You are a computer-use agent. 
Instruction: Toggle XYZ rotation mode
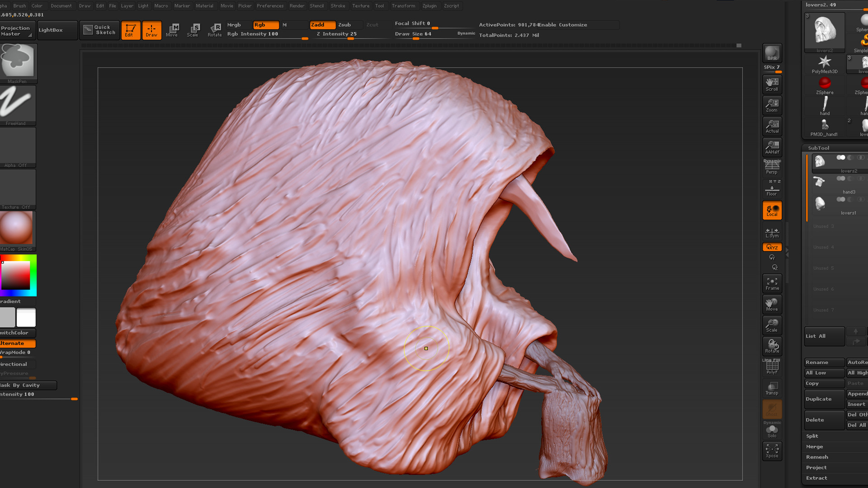coord(772,247)
